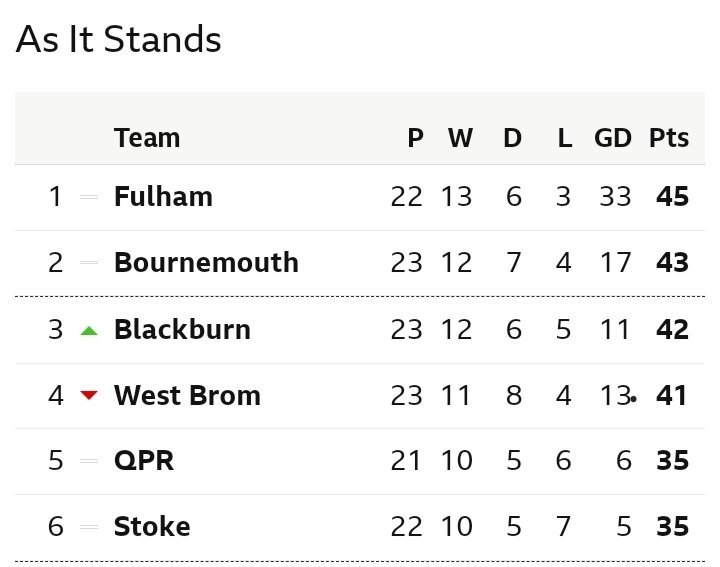Screen dimensions: 720x567
Task: Click the As It Stands heading
Action: point(118,39)
